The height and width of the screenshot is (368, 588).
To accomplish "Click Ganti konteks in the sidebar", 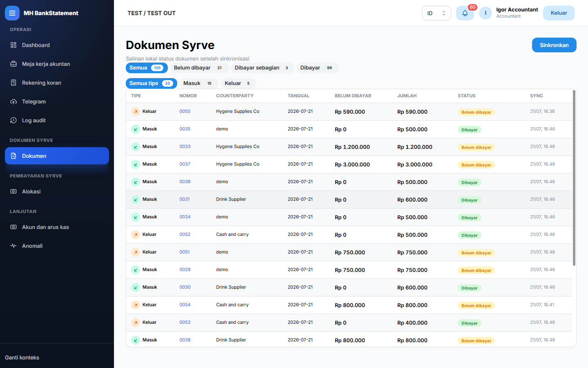I will (22, 357).
